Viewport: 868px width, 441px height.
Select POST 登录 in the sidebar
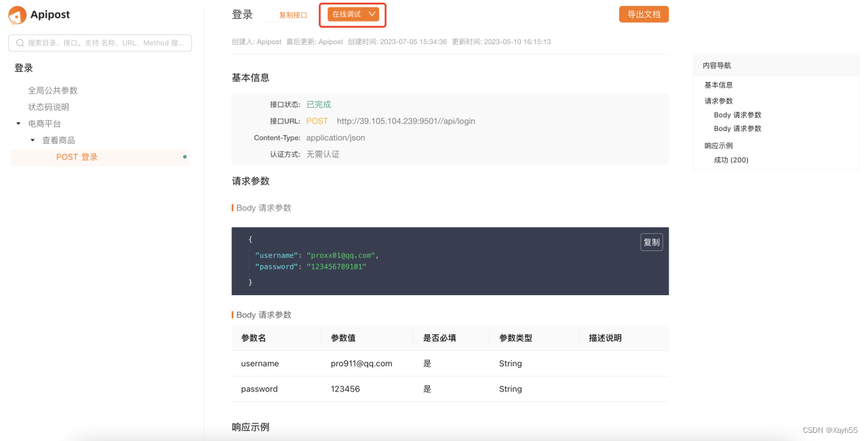point(77,156)
